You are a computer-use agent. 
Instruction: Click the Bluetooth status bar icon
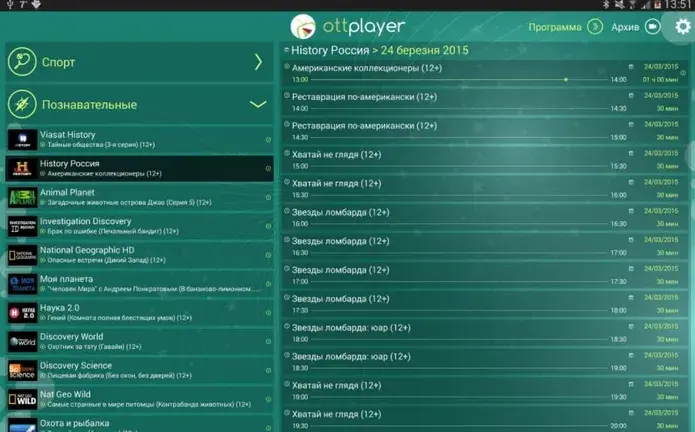(606, 5)
